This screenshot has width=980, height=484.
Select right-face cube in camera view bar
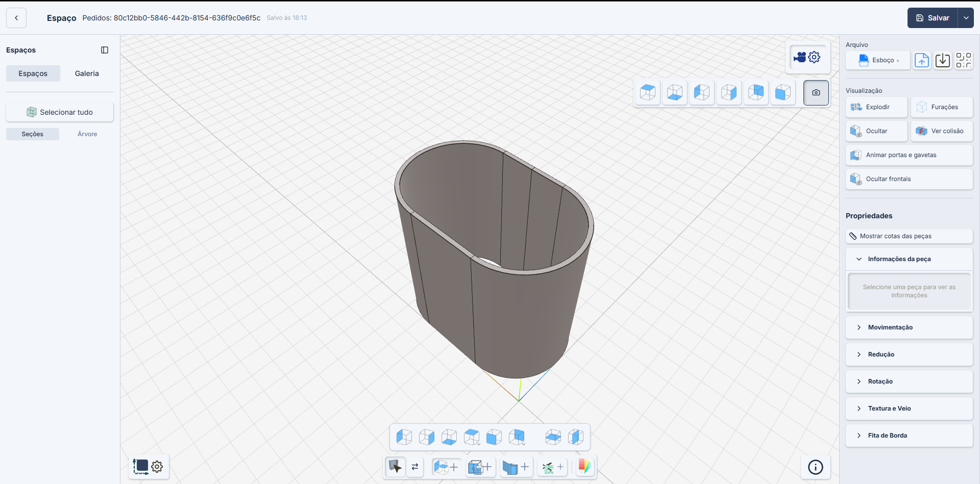[729, 93]
